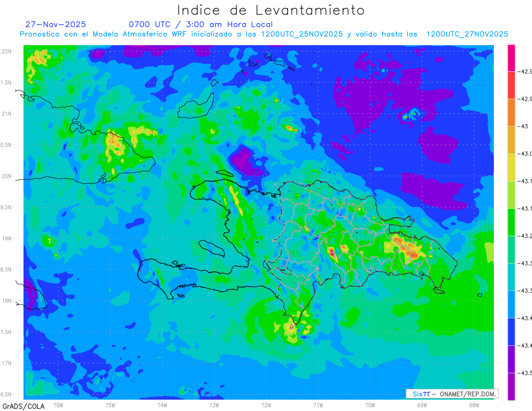The image size is (532, 411).
Task: Click the "70W" longitude label
Action: tap(370, 405)
